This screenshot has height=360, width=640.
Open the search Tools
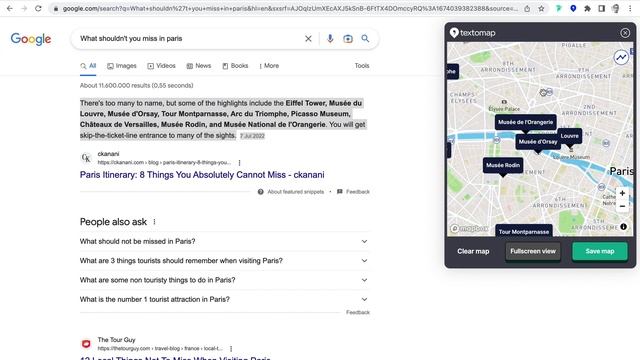362,66
